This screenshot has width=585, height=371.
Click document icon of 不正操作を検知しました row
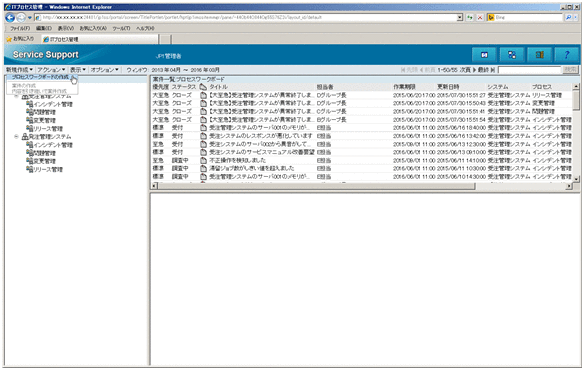point(203,160)
